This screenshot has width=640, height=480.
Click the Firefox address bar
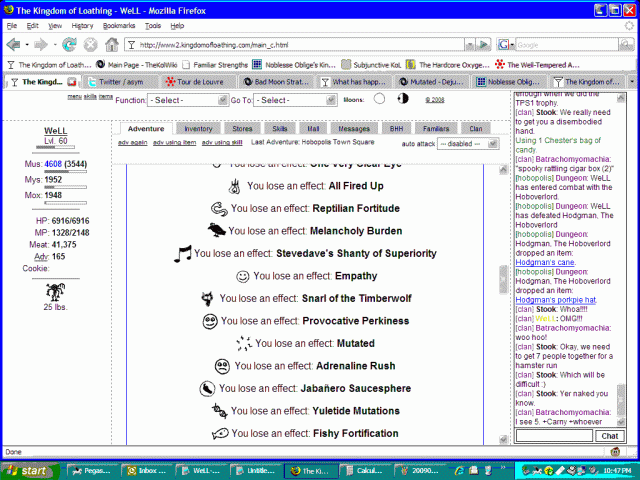coord(310,45)
